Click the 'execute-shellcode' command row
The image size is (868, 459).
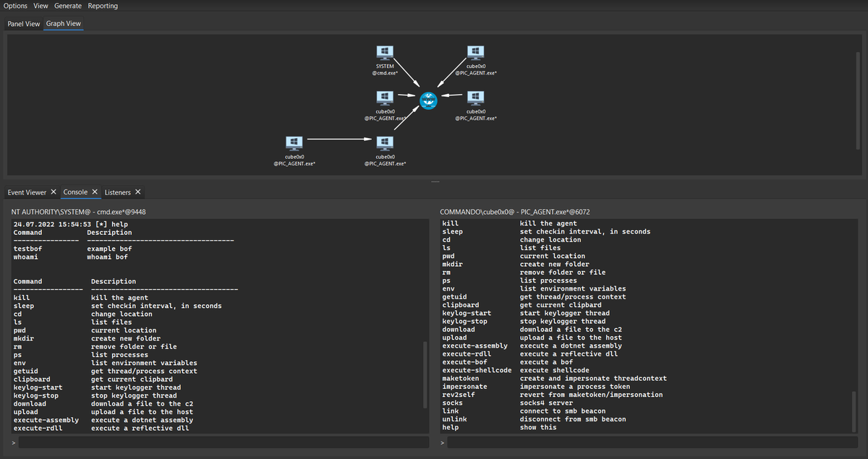[516, 370]
